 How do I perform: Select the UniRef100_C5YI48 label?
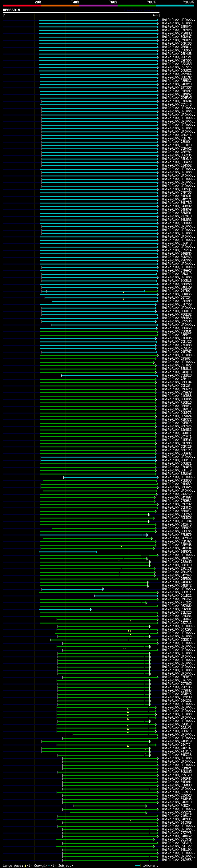pyautogui.click(x=176, y=104)
